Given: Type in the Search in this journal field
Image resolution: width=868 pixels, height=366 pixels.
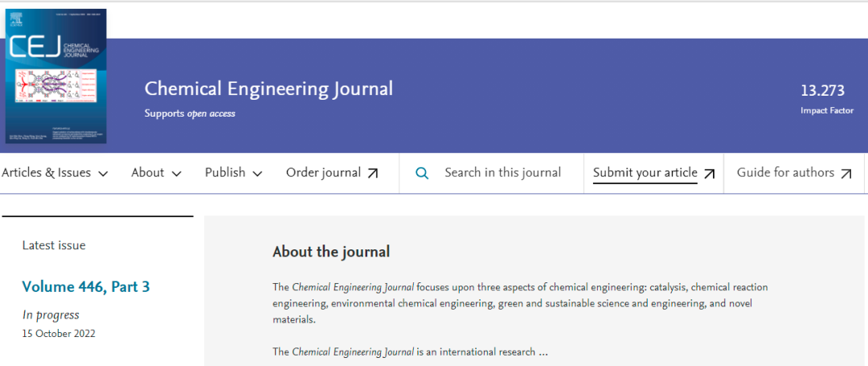Looking at the screenshot, I should [502, 173].
